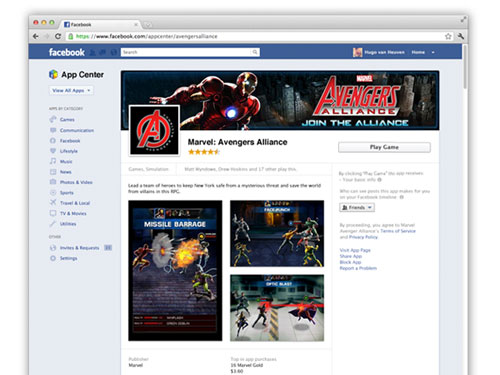
Task: Click the Avengers Alliance app logo
Action: [x=154, y=130]
